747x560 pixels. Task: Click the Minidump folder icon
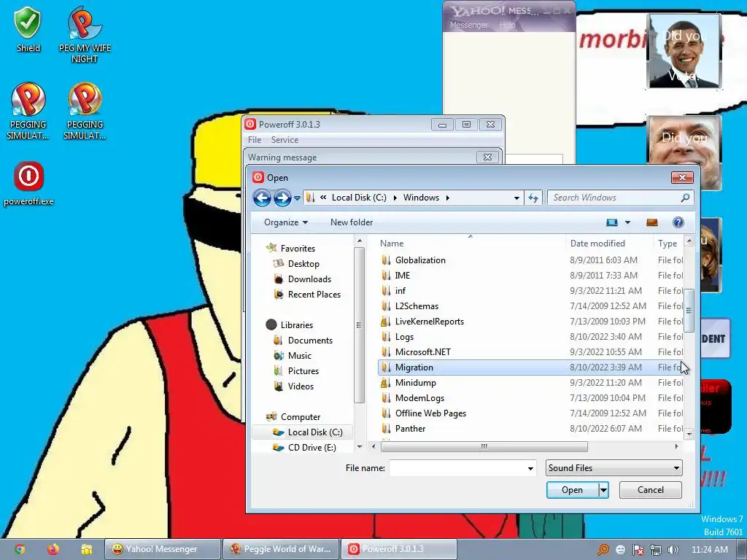[386, 383]
